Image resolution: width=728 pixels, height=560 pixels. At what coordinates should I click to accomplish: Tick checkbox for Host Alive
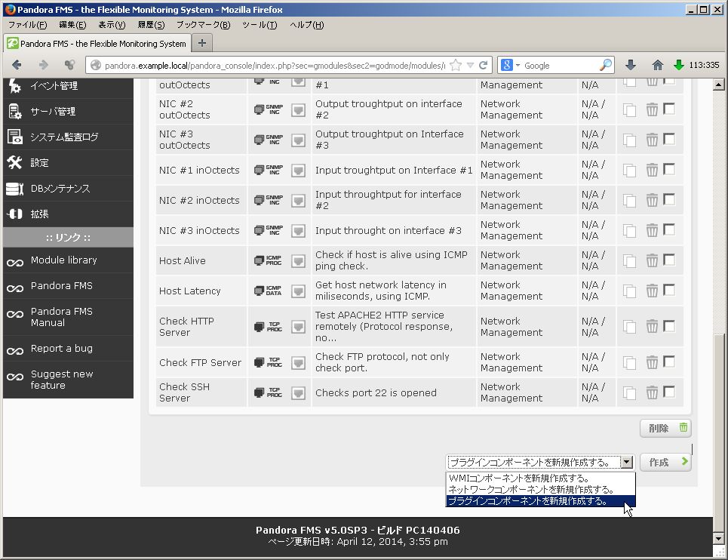[x=669, y=260]
